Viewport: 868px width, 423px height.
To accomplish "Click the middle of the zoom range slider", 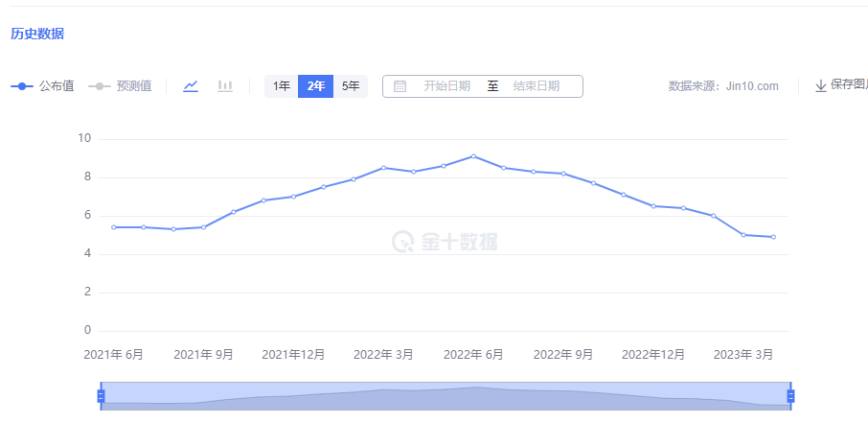I will (x=445, y=396).
